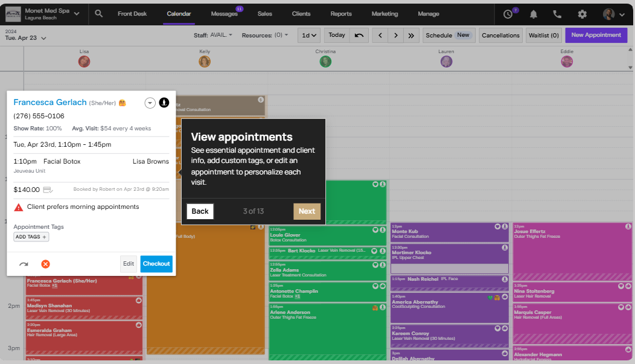Go to the Sales tab
This screenshot has height=364, width=635.
(265, 14)
